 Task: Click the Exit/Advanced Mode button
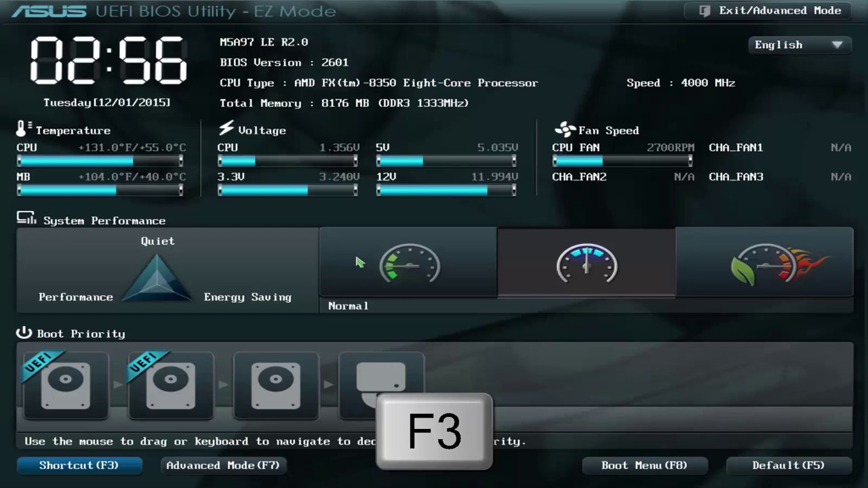pyautogui.click(x=768, y=11)
